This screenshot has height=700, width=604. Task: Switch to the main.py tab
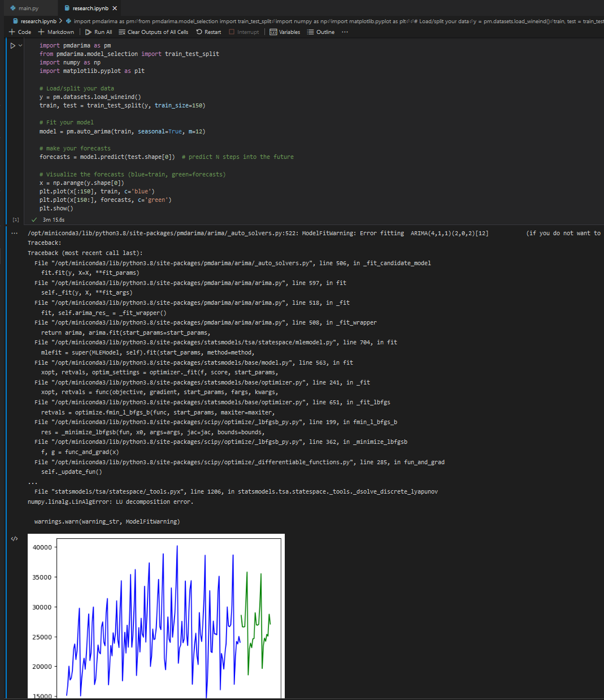click(29, 8)
